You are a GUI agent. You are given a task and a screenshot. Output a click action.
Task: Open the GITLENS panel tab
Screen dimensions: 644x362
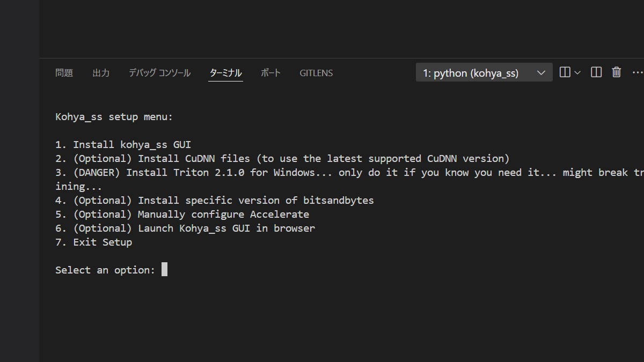coord(316,73)
